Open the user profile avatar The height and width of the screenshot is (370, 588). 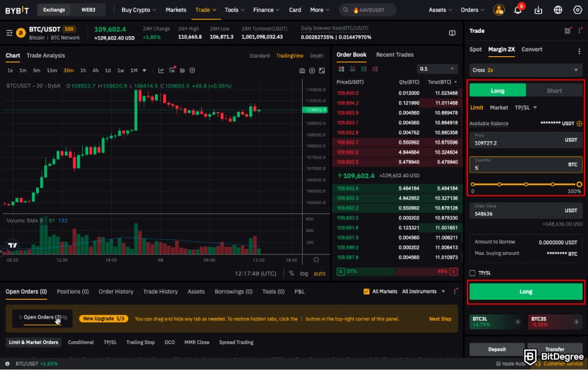tap(498, 10)
